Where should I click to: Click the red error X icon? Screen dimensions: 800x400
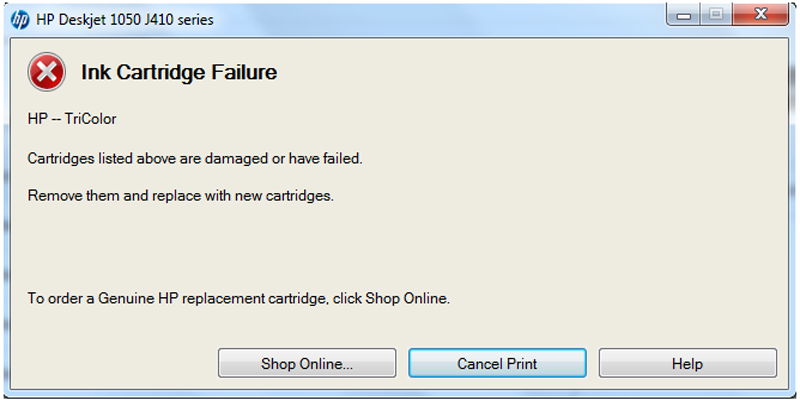[46, 72]
